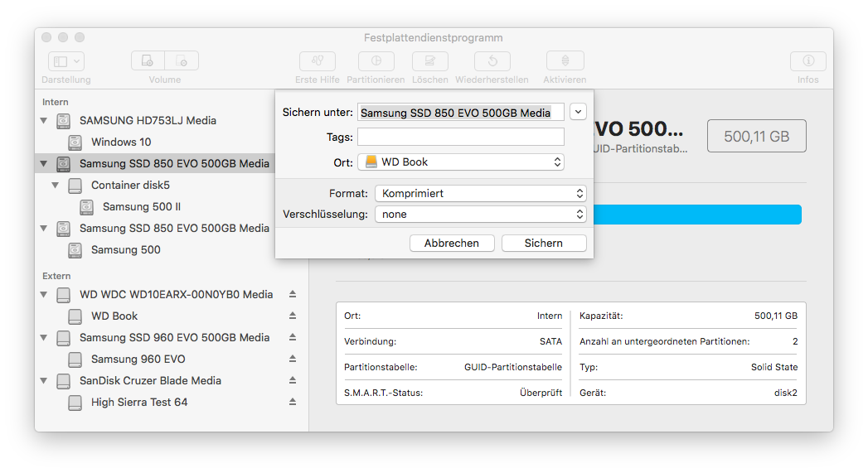Select Samsung 960 EVO in the sidebar
The width and height of the screenshot is (868, 473).
pyautogui.click(x=138, y=359)
